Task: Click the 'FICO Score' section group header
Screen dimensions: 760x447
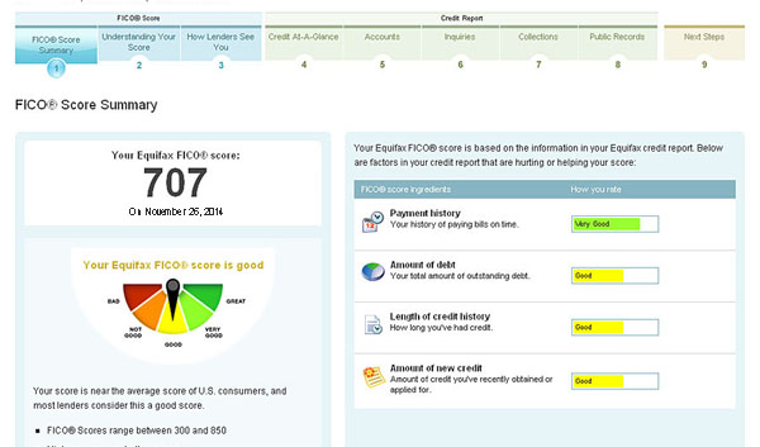Action: pyautogui.click(x=139, y=18)
